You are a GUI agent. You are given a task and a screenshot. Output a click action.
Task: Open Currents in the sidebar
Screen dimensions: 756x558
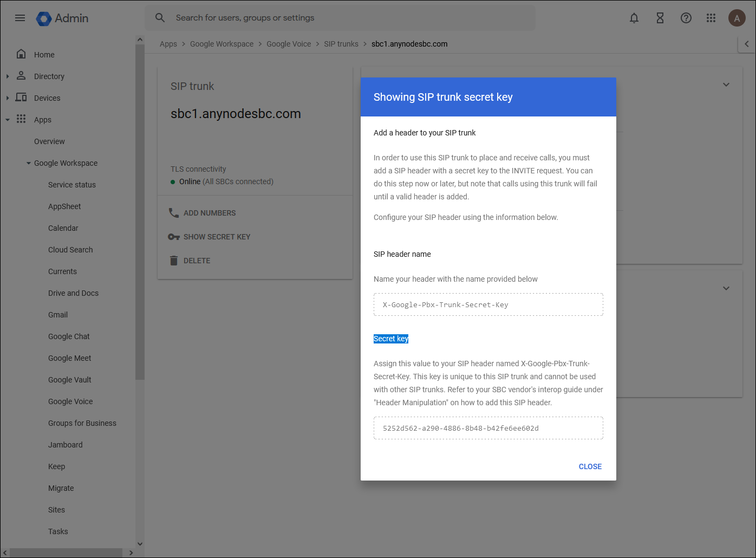(x=62, y=271)
